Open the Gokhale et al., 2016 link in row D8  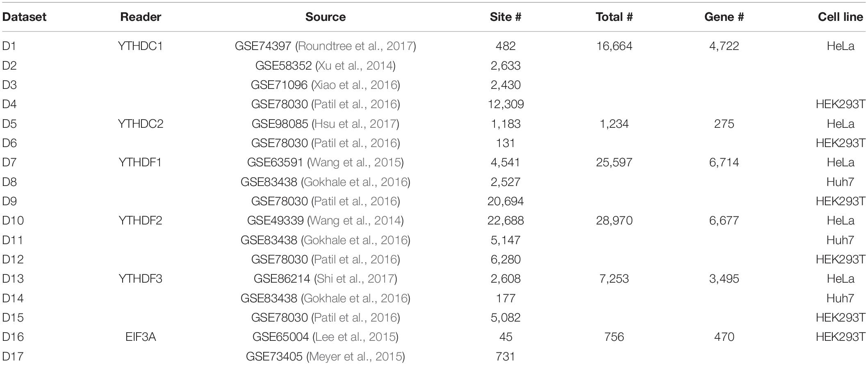tap(355, 182)
